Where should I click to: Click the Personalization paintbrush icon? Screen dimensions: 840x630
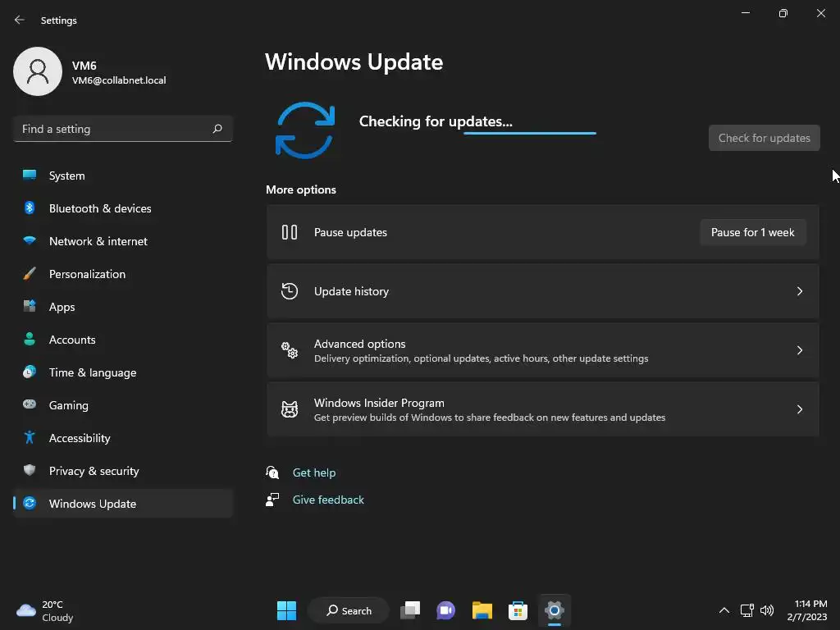(30, 274)
